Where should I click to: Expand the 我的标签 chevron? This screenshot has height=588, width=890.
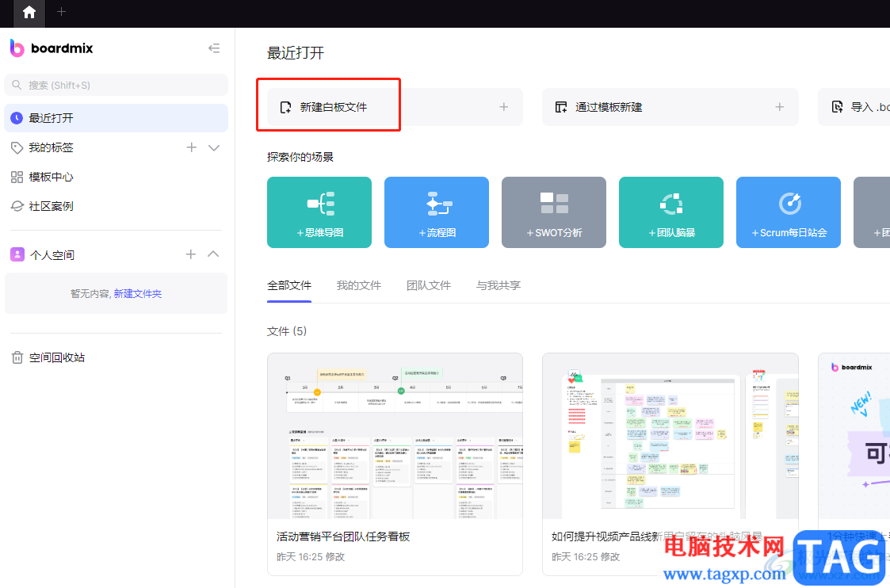point(214,147)
